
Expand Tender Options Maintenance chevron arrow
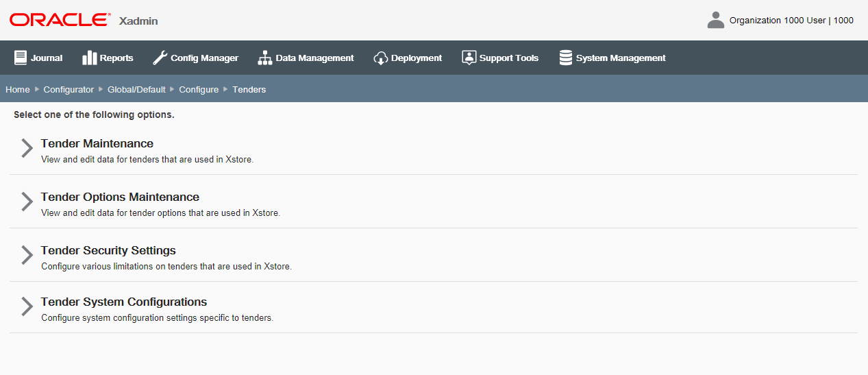click(27, 202)
